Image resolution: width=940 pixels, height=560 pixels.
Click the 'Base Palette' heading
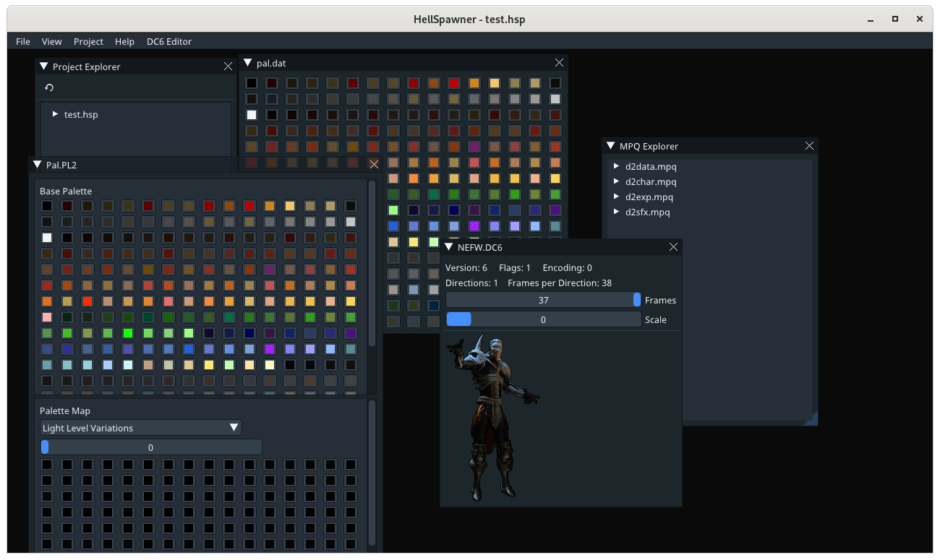pos(66,191)
